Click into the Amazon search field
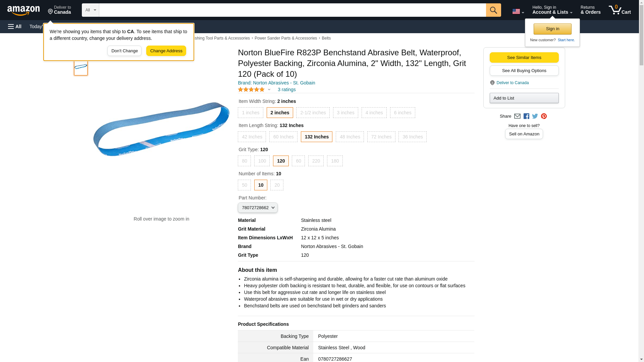The image size is (644, 362). pyautogui.click(x=292, y=10)
